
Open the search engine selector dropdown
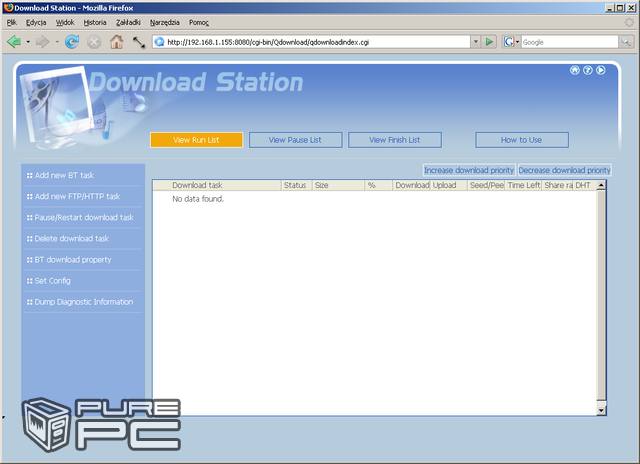pos(518,42)
